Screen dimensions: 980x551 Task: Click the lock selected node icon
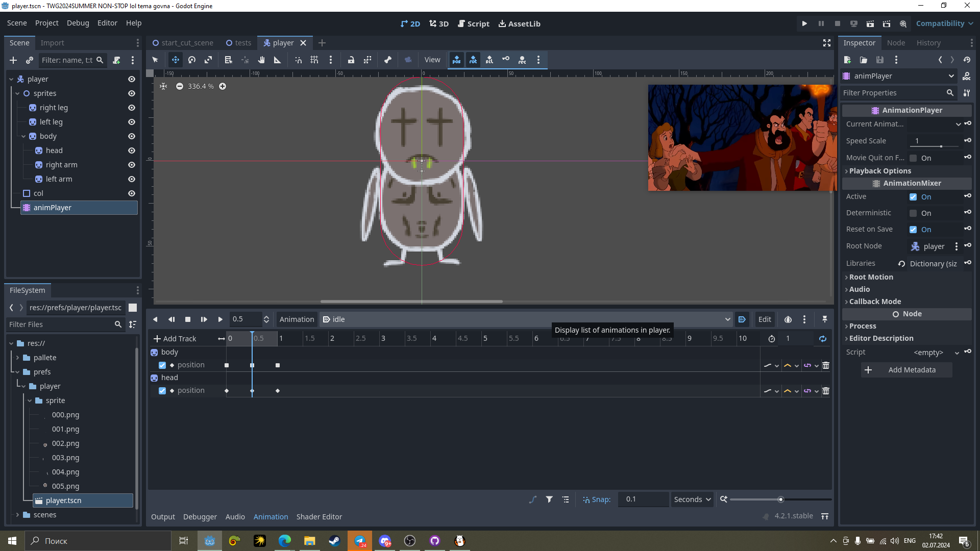pyautogui.click(x=351, y=60)
